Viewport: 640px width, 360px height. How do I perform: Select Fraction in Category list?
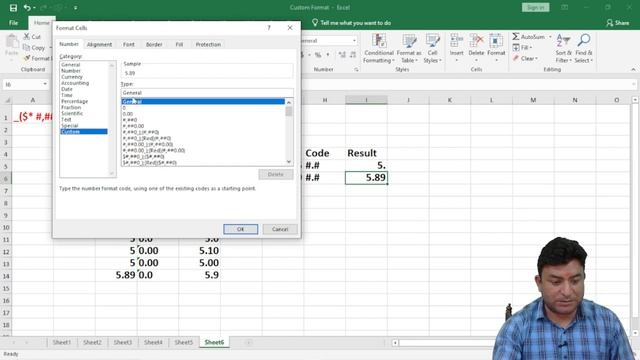point(71,107)
